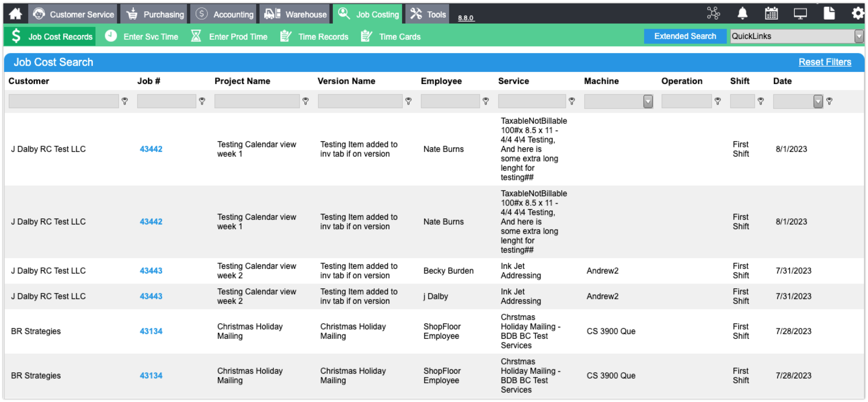Image resolution: width=868 pixels, height=402 pixels.
Task: Click the Version Name filter funnel icon
Action: click(x=408, y=101)
